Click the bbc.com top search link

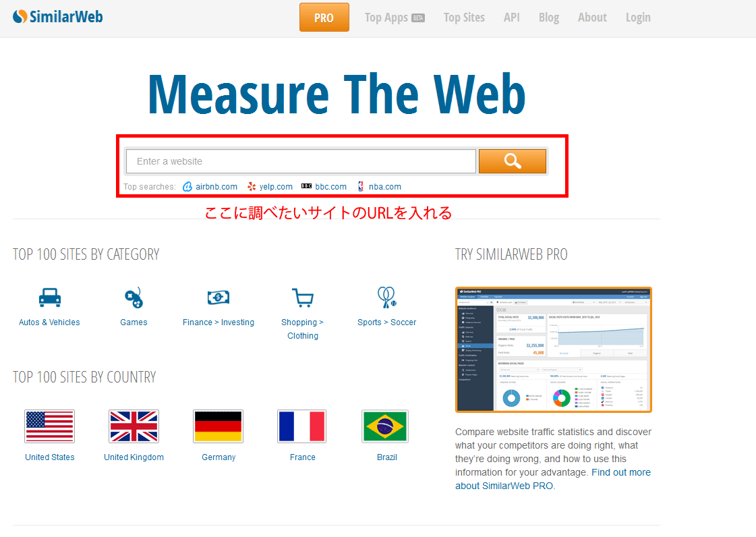330,187
